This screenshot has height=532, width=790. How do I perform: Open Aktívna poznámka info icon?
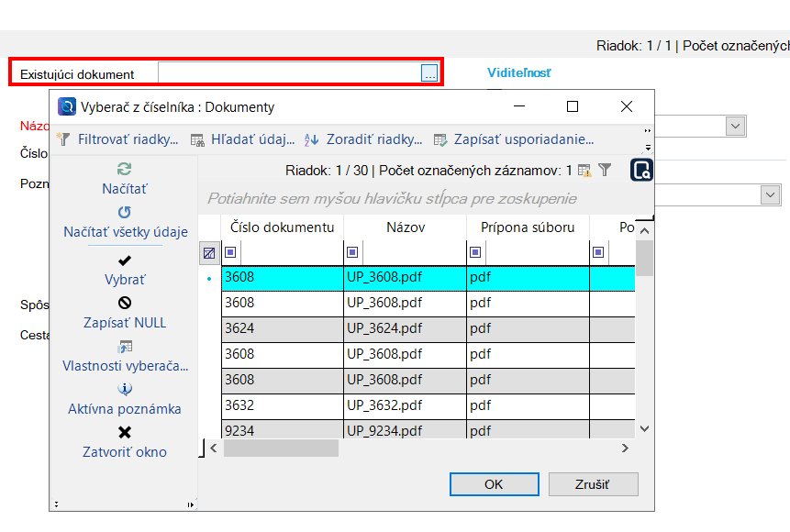point(125,389)
